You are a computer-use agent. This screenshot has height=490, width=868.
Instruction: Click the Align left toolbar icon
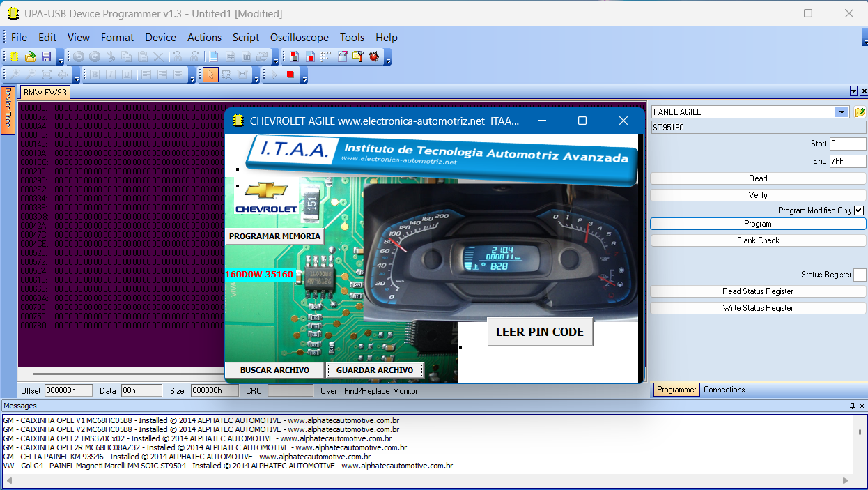146,75
